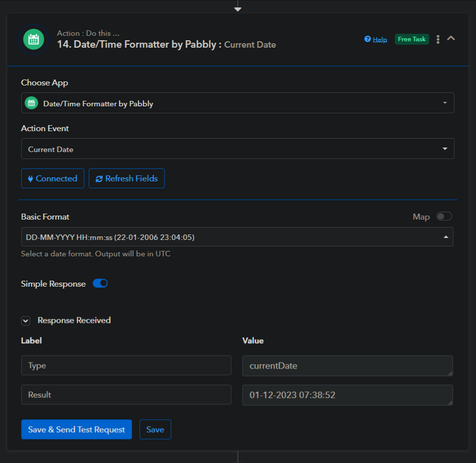Open the Choose App dropdown
476x463 pixels.
238,103
